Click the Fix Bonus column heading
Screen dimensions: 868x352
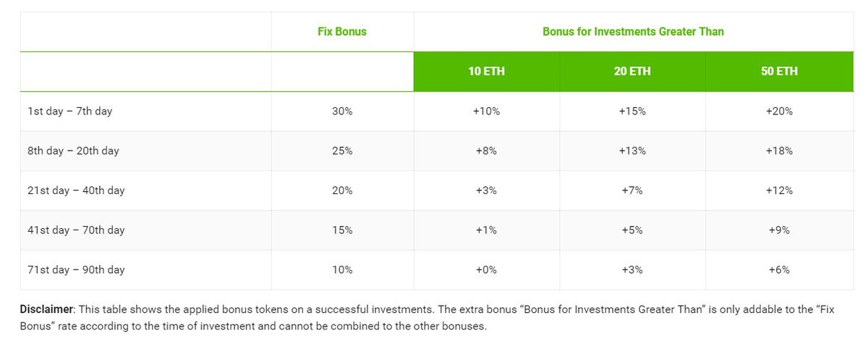click(342, 32)
